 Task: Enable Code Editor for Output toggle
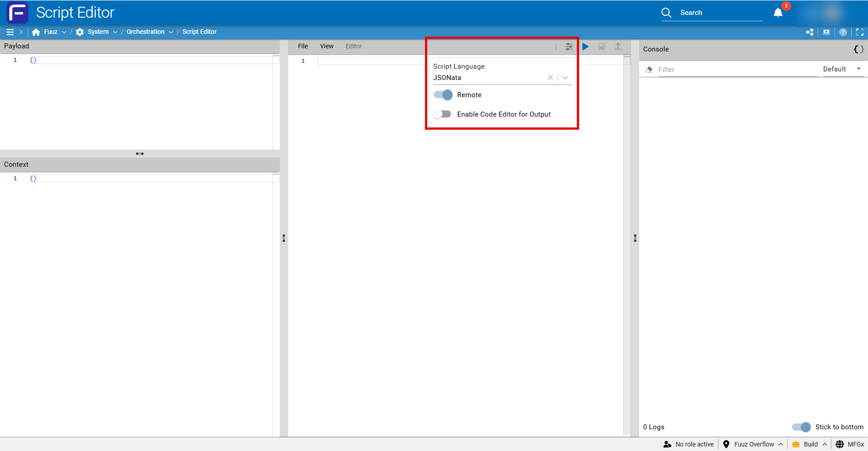[x=442, y=114]
